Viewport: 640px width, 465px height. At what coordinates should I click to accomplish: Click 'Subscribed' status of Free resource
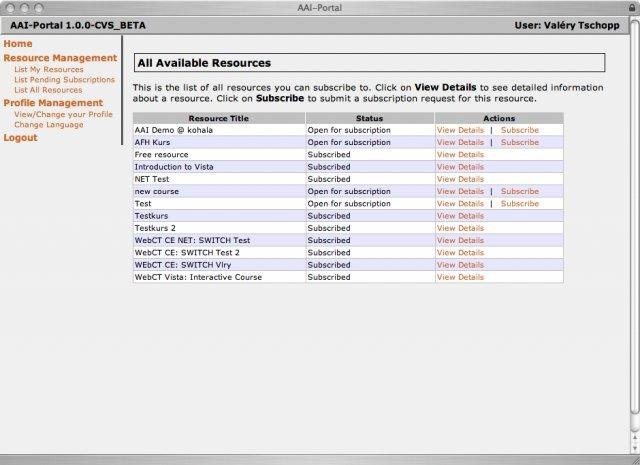click(329, 155)
